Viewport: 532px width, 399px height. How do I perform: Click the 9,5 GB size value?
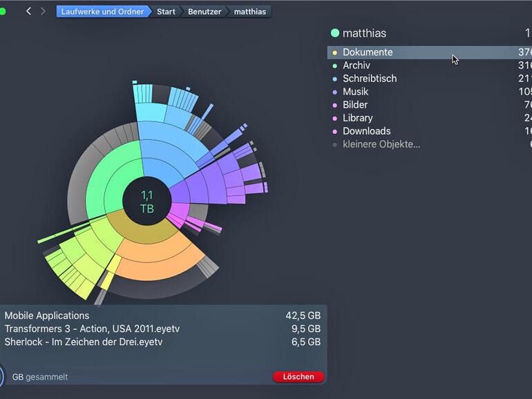306,329
